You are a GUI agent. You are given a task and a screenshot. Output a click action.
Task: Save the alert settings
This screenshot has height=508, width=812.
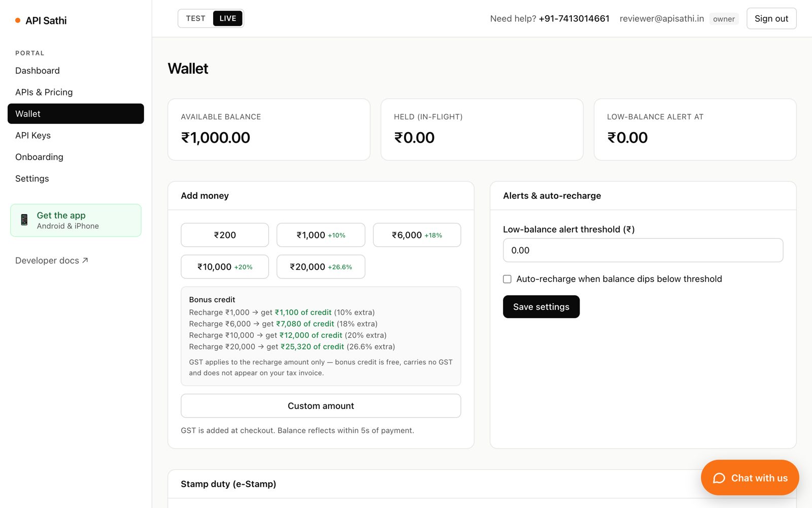(x=541, y=307)
